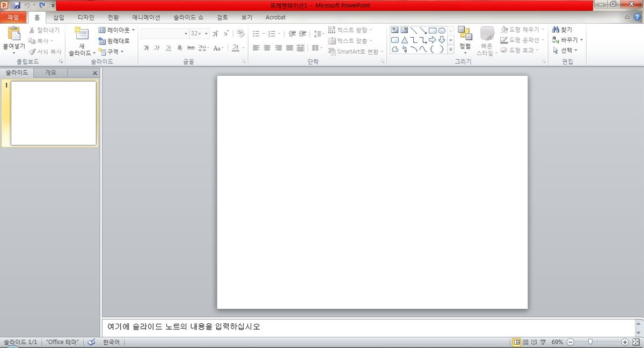Select the text box shape in gallery
Image resolution: width=644 pixels, height=348 pixels.
pyautogui.click(x=395, y=30)
